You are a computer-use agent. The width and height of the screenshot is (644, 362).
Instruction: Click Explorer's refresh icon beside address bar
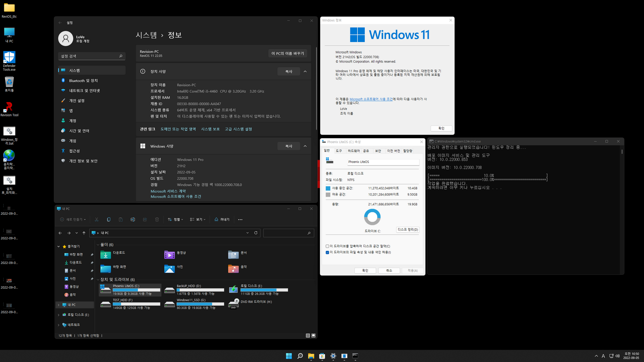coord(256,233)
